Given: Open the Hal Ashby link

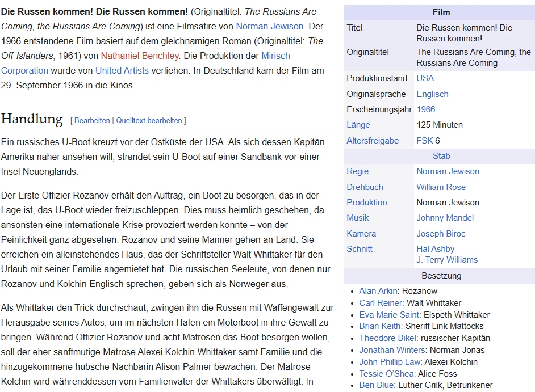Looking at the screenshot, I should (436, 249).
